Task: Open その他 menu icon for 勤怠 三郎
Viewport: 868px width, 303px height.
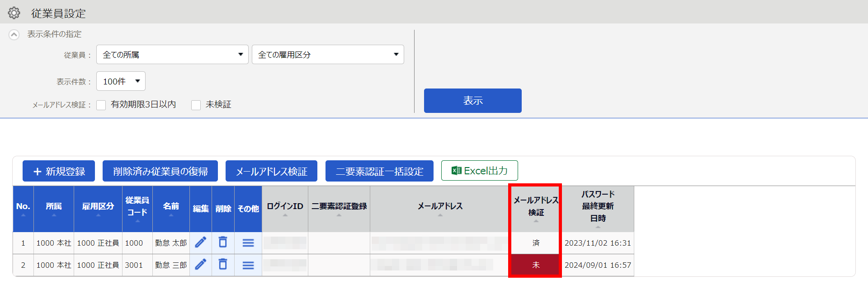Action: (x=248, y=265)
